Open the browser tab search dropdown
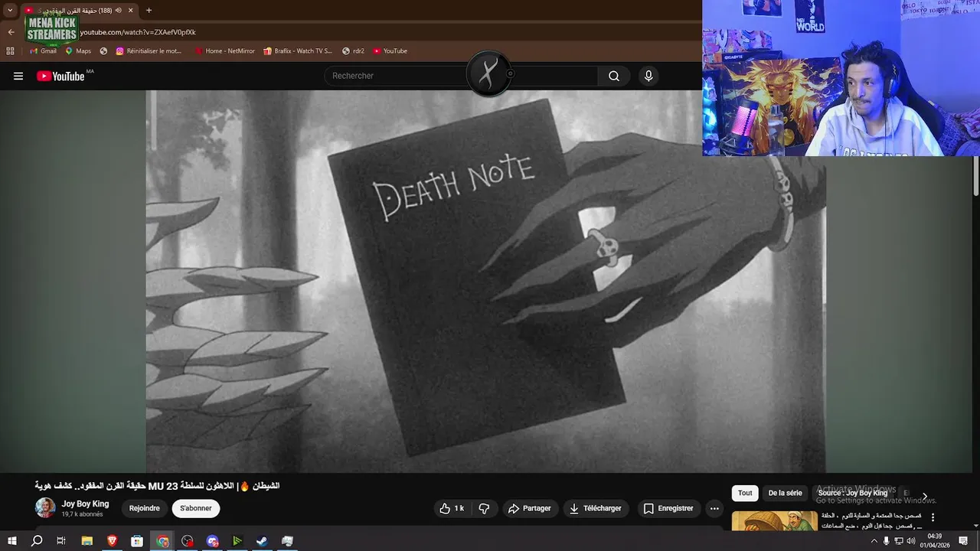The height and width of the screenshot is (551, 980). pos(10,10)
